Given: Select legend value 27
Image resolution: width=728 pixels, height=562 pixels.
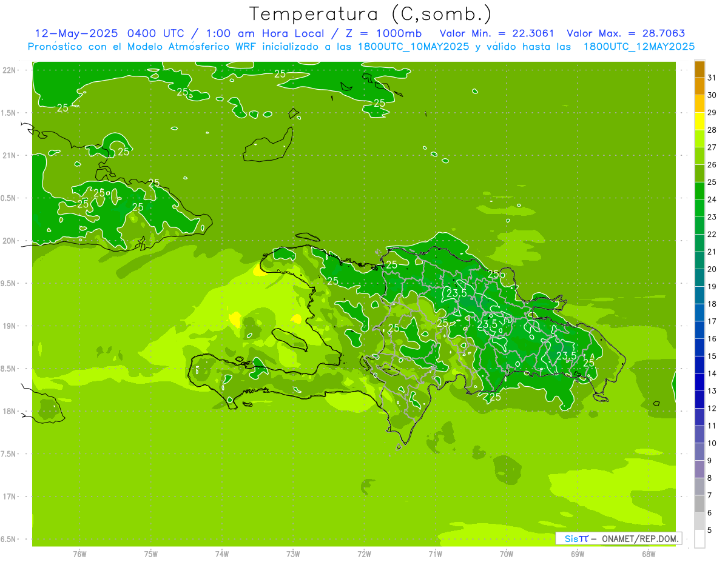Looking at the screenshot, I should tap(712, 147).
